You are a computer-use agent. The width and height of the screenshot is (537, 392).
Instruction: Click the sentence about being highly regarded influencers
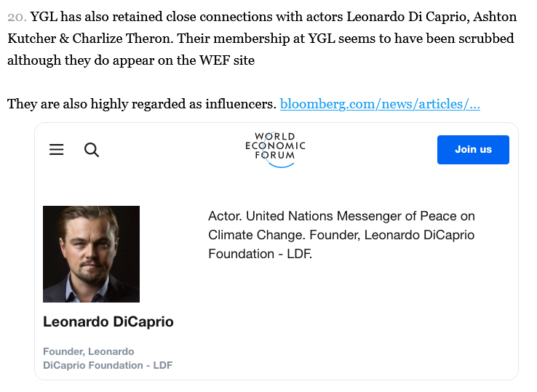click(141, 104)
